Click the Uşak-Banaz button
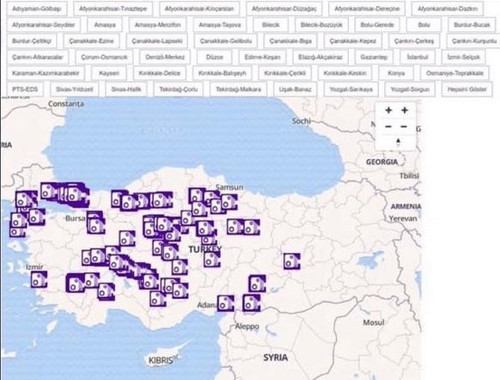 click(295, 89)
